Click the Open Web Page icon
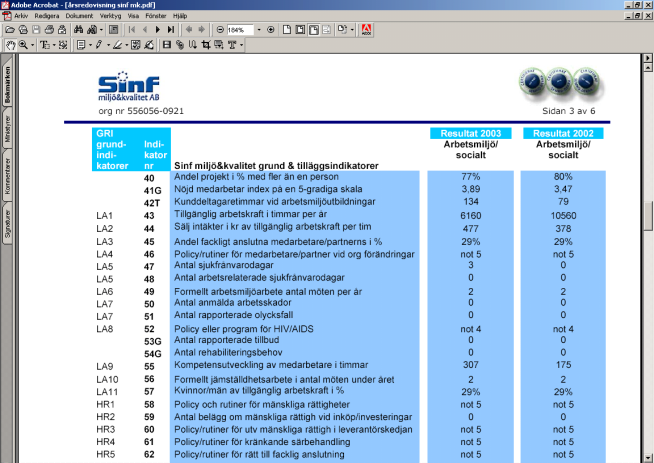This screenshot has height=463, width=654. [23, 30]
